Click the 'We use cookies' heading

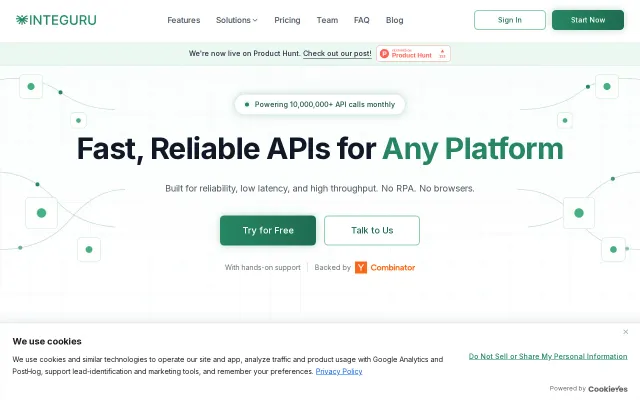coord(47,341)
